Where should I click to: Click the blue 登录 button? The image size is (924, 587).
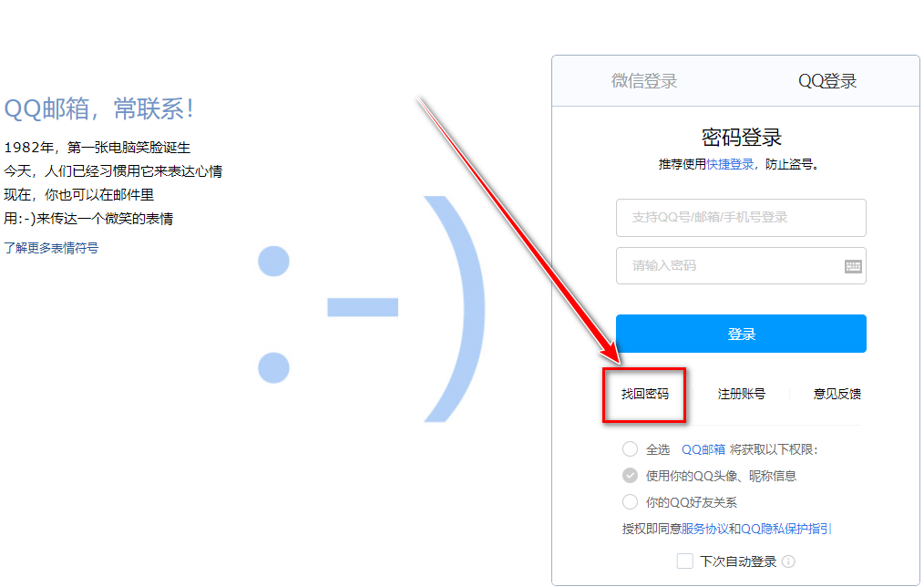click(x=741, y=334)
